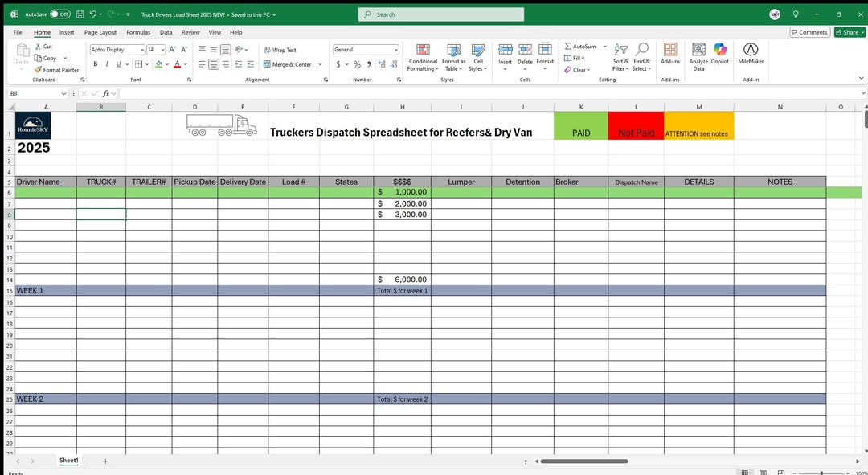868x475 pixels.
Task: Switch to the Formulas ribbon tab
Action: click(x=138, y=32)
